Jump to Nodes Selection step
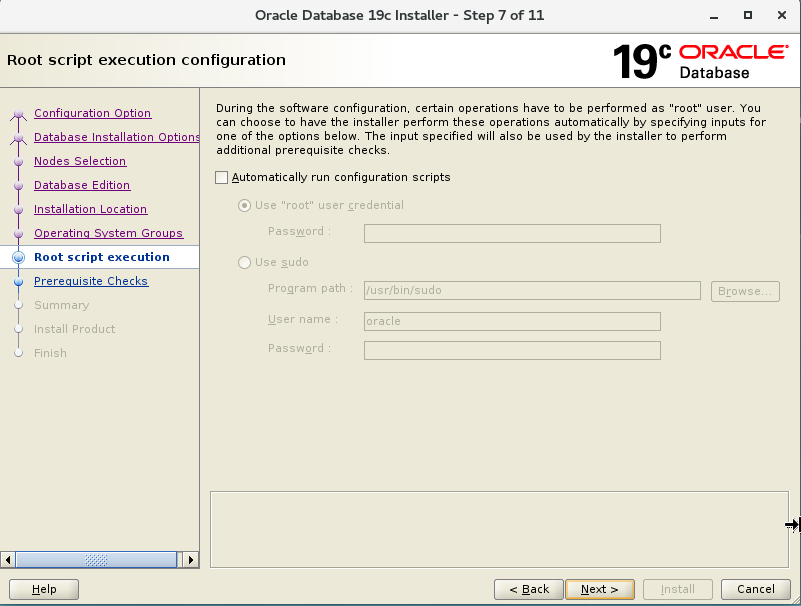The image size is (801, 606). pos(80,162)
